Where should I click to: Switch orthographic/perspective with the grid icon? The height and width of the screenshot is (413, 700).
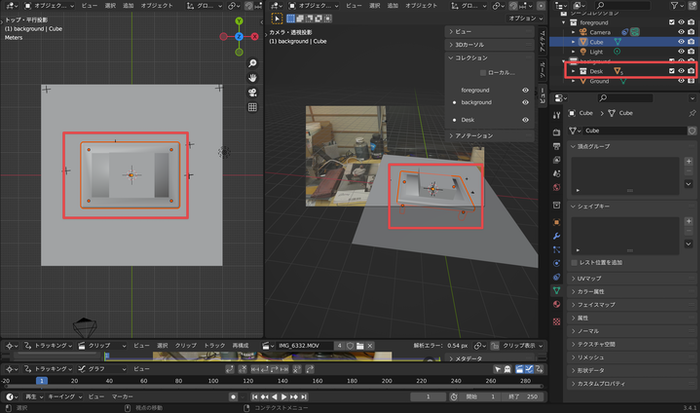coord(253,107)
